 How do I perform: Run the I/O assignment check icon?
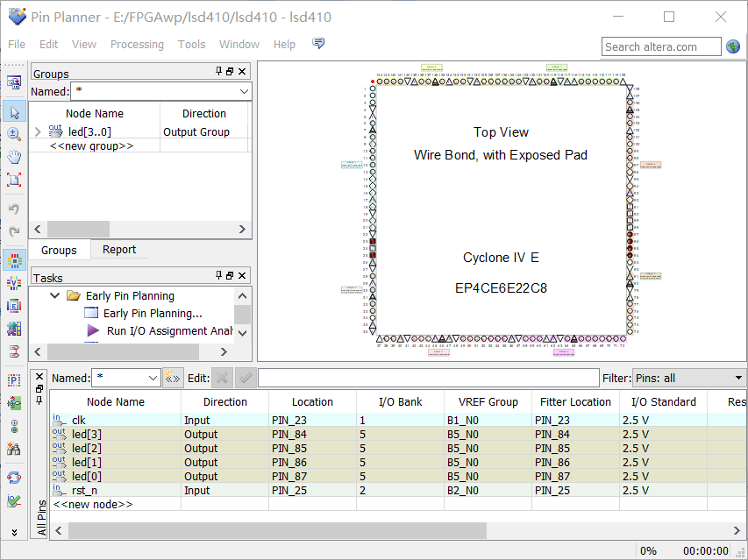(x=14, y=500)
